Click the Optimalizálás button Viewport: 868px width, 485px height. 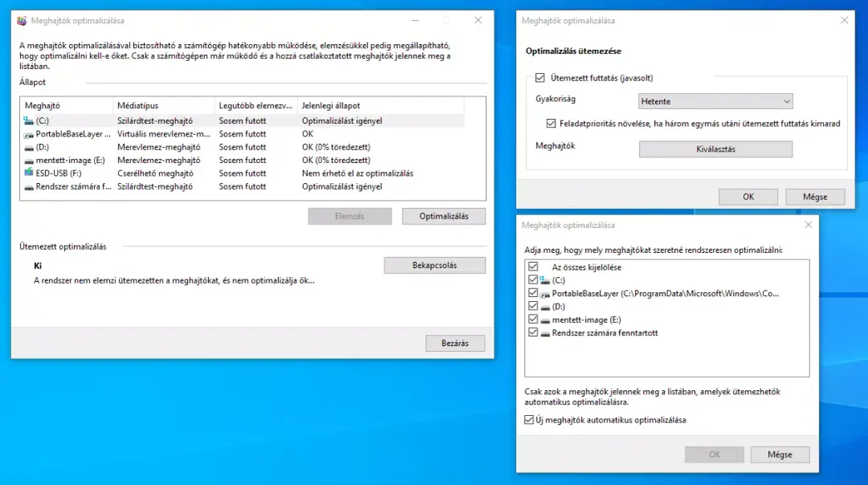(444, 216)
